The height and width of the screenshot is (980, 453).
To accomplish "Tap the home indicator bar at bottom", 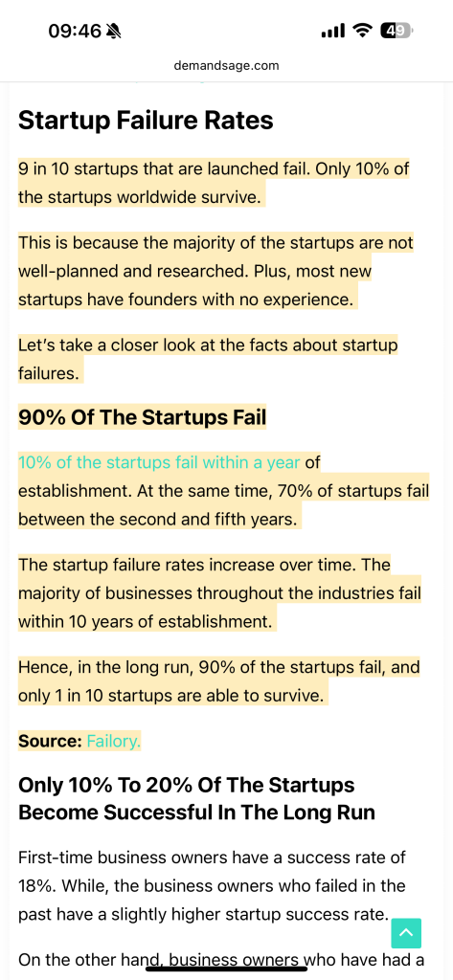I will (x=226, y=969).
